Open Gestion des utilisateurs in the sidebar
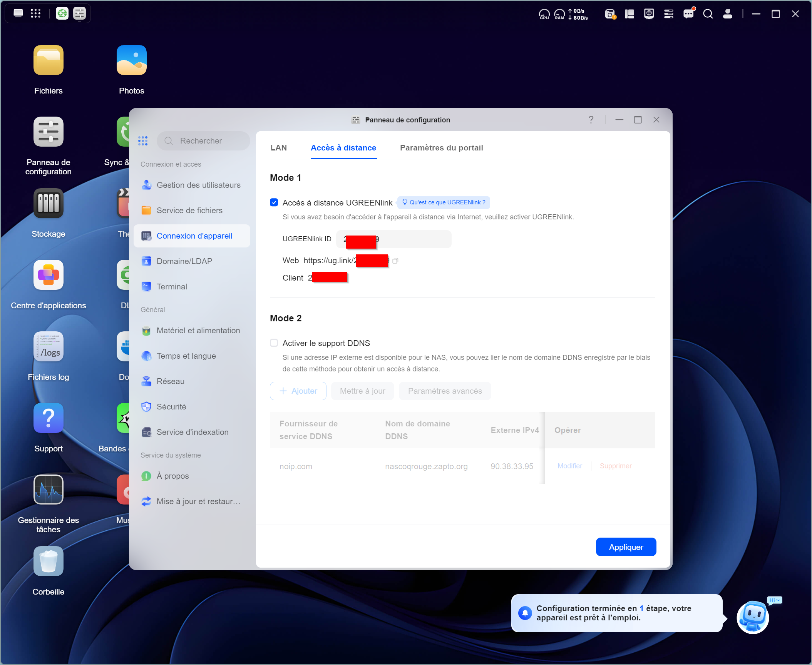Screen dimensions: 812x665 [x=192, y=185]
